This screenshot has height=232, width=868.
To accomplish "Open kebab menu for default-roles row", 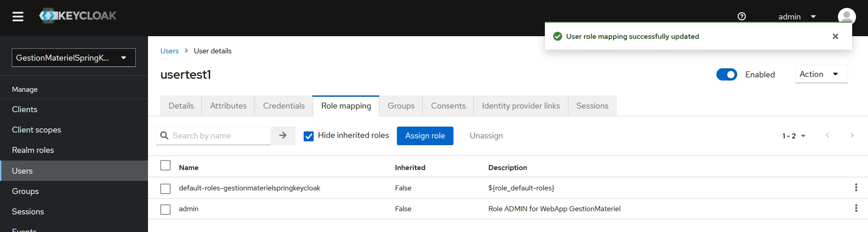I will click(x=856, y=187).
